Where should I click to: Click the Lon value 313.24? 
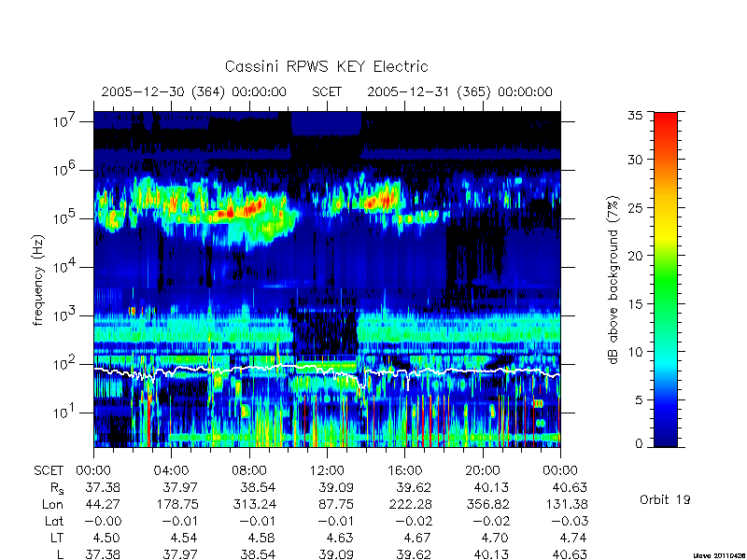[x=255, y=504]
